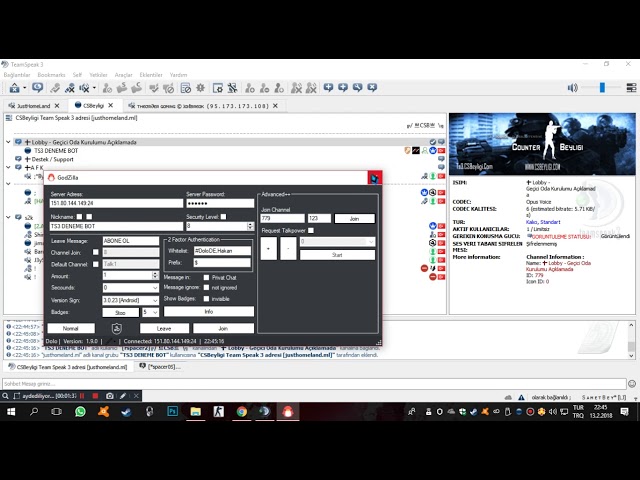Open the dropdown under Request Talkpower
Screen dimensions: 640x480
338,242
